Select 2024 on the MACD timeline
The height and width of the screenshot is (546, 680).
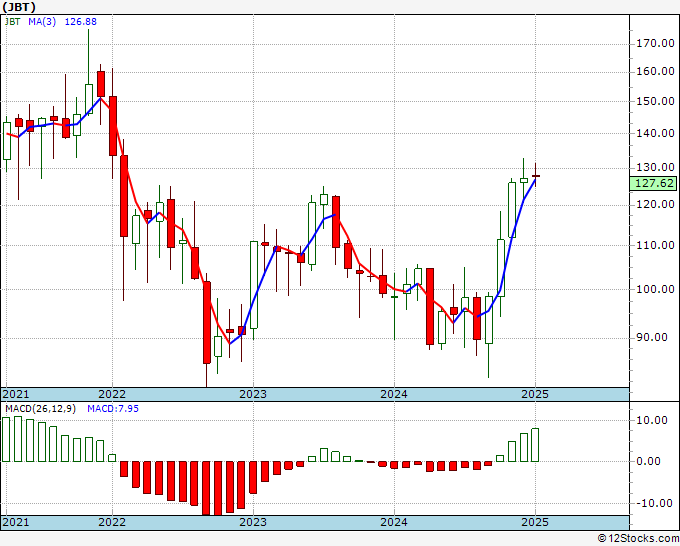[394, 522]
